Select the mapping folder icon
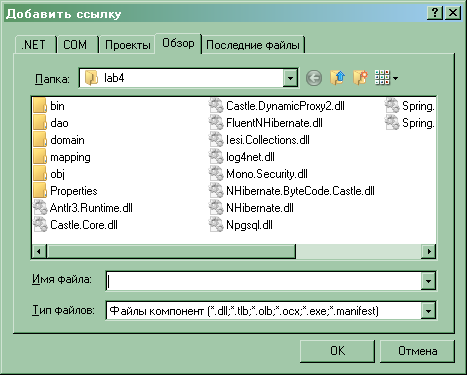 tap(40, 157)
